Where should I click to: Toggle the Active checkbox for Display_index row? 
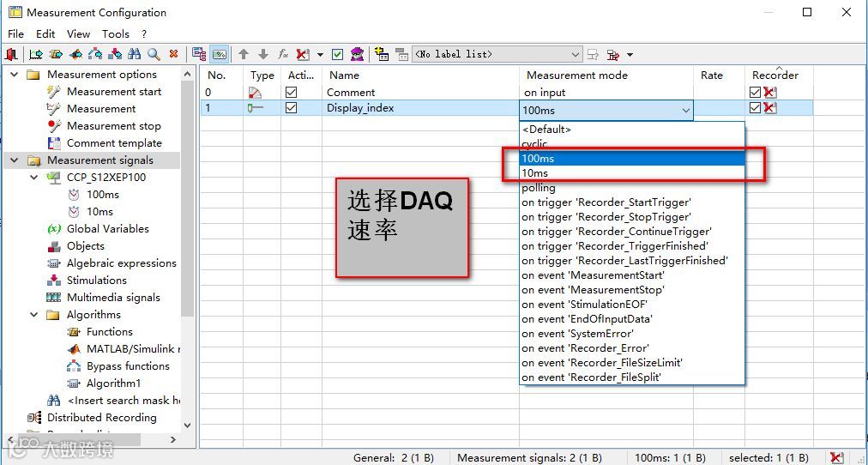click(x=291, y=108)
